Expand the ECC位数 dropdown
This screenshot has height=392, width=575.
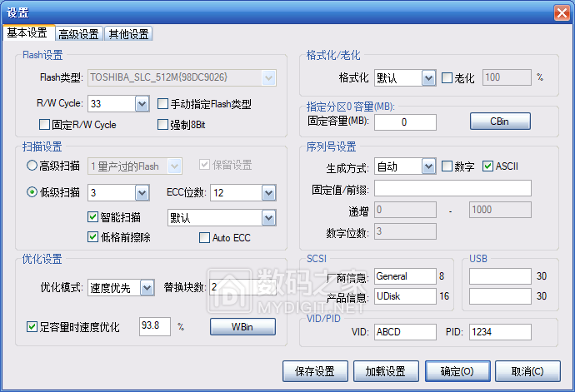[268, 193]
